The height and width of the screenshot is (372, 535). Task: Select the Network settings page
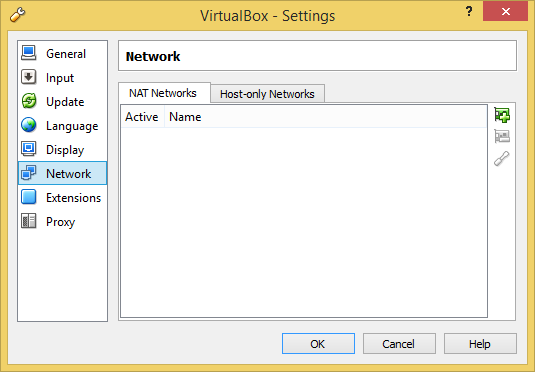(x=62, y=173)
